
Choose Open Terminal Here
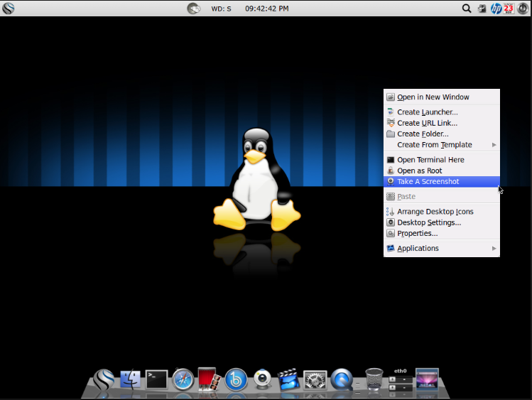(x=430, y=160)
